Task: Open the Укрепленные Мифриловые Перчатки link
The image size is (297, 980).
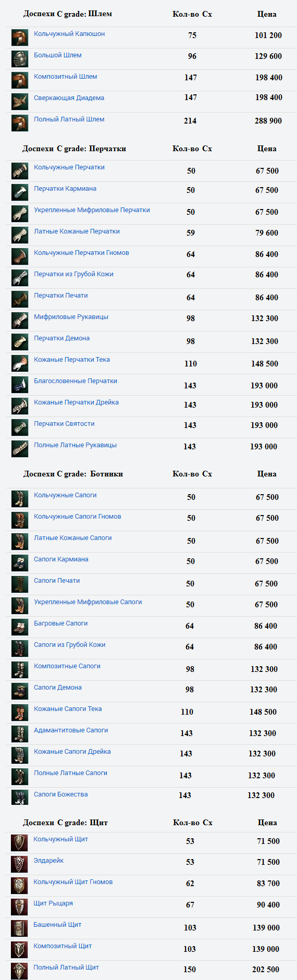Action: [92, 210]
